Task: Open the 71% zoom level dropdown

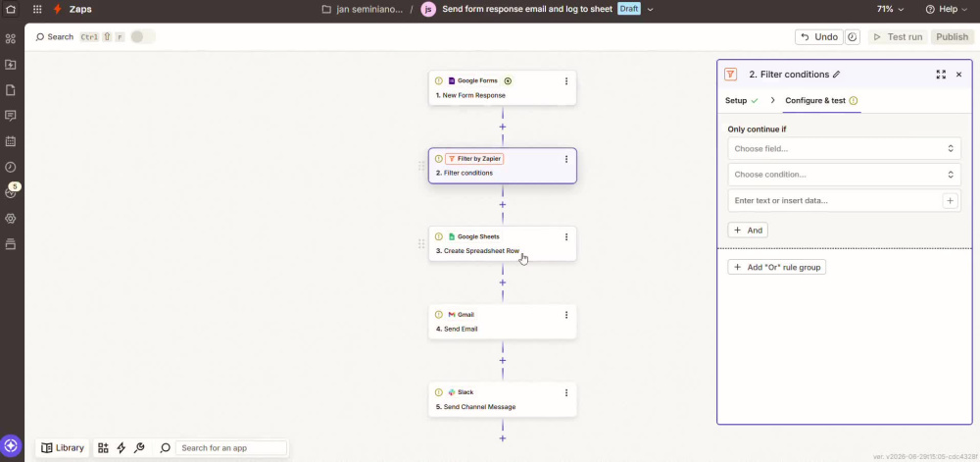Action: [x=890, y=10]
